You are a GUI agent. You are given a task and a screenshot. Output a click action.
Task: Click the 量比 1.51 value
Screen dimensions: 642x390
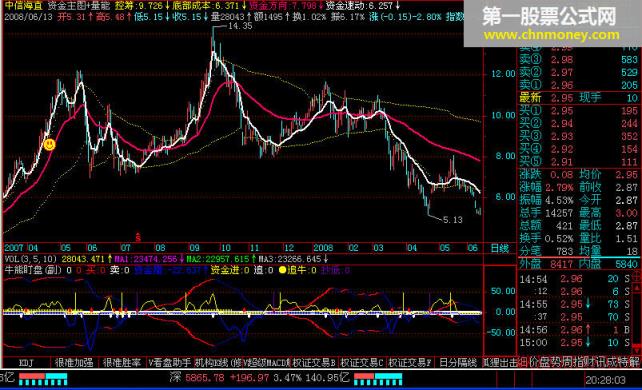[x=626, y=238]
